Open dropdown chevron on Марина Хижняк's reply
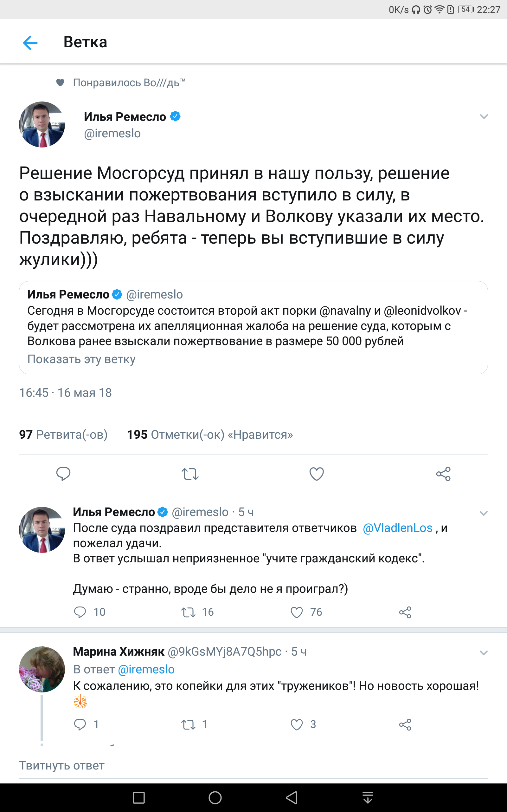The height and width of the screenshot is (812, 507). [483, 653]
